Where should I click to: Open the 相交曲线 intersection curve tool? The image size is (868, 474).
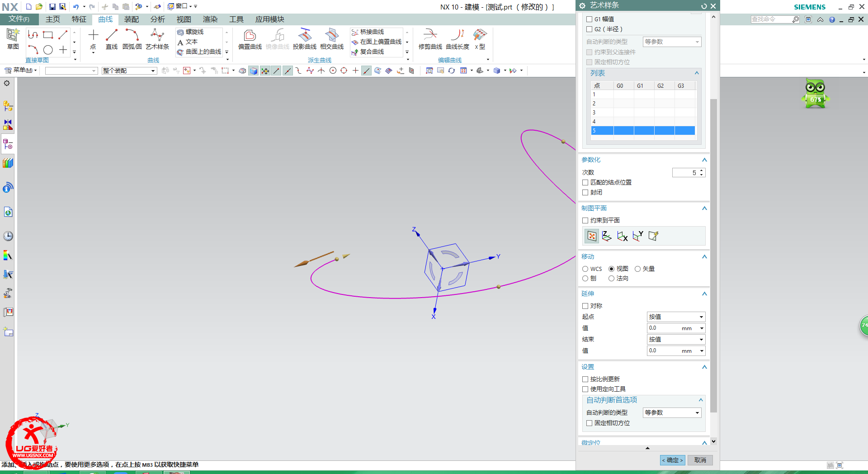tap(332, 39)
